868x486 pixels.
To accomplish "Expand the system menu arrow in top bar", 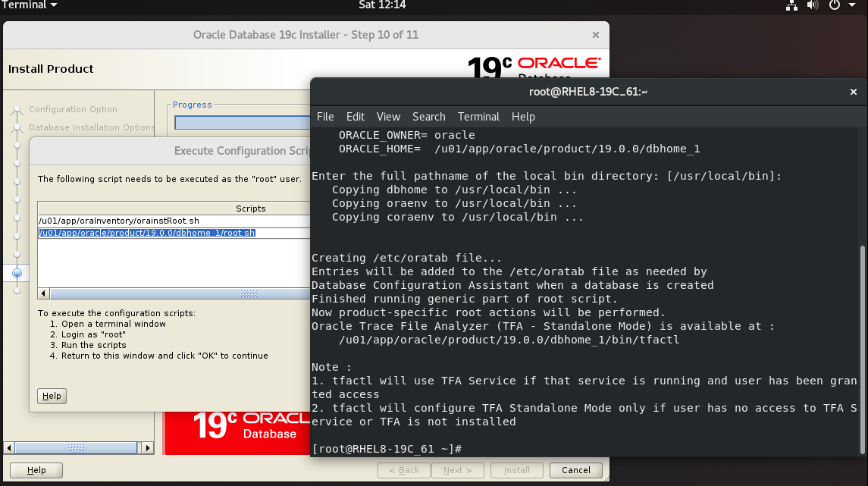I will click(852, 5).
